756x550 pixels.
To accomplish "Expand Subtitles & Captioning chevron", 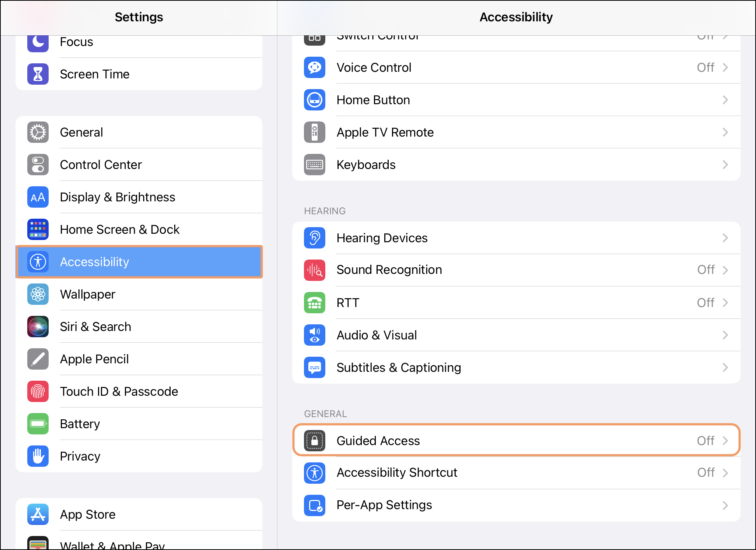I will tap(725, 367).
